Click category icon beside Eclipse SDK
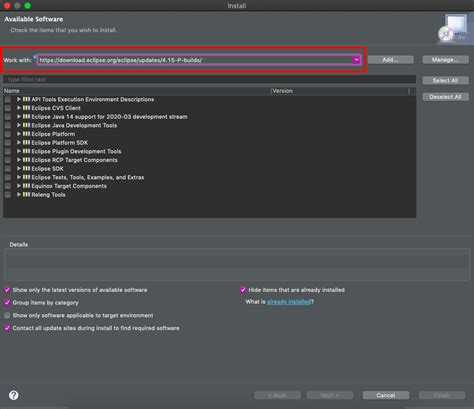 26,169
